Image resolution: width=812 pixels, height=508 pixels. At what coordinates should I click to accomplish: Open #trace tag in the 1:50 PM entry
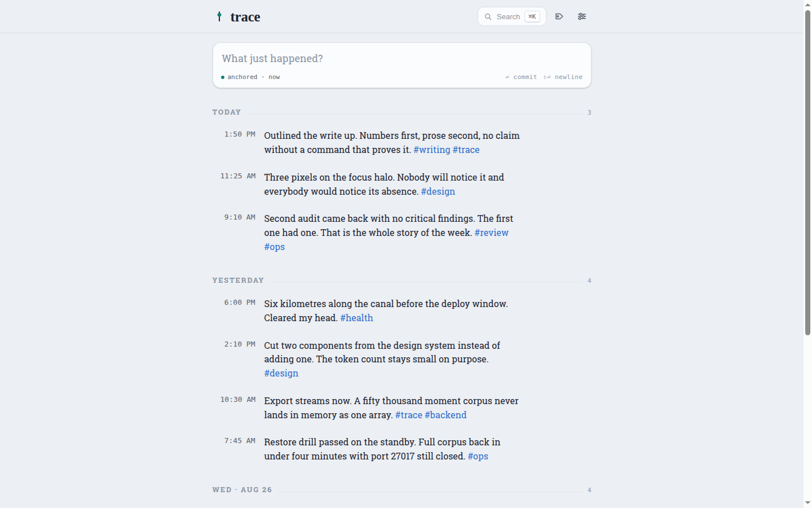(x=466, y=150)
